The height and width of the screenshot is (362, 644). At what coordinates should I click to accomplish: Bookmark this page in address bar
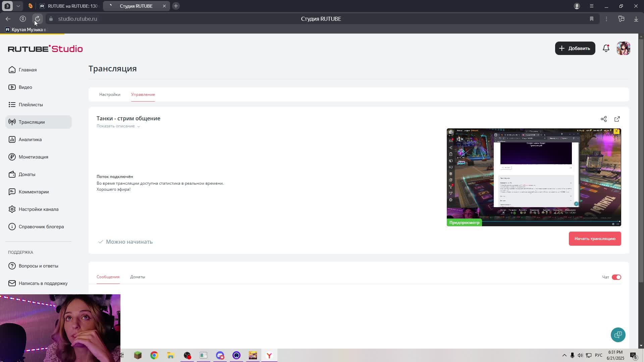click(x=592, y=19)
